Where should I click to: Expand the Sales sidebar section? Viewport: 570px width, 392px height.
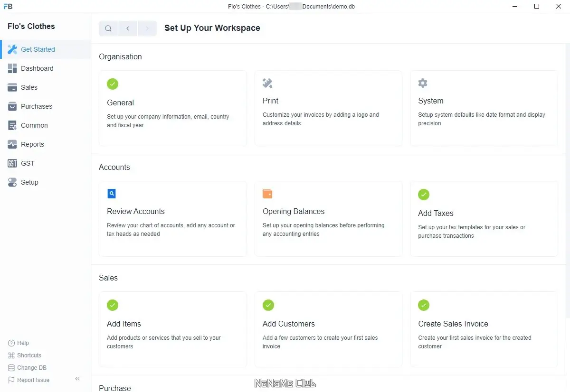click(x=29, y=87)
